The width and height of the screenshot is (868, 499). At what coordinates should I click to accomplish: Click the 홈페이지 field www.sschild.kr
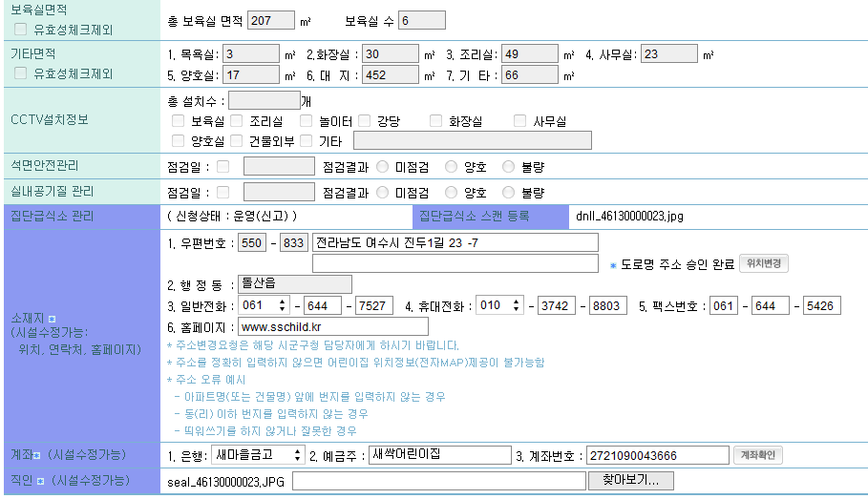[332, 326]
